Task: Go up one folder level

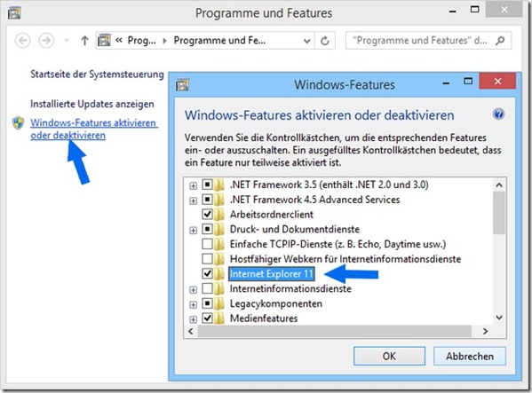Action: pyautogui.click(x=85, y=41)
